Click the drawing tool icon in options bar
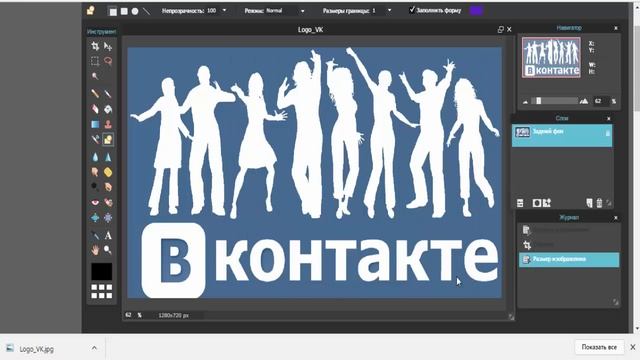Screen dimensions: 640x360 click(x=91, y=11)
